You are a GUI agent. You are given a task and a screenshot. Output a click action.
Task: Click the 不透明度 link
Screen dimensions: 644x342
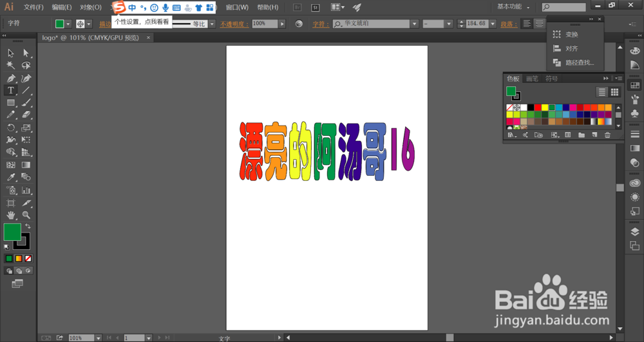[234, 24]
